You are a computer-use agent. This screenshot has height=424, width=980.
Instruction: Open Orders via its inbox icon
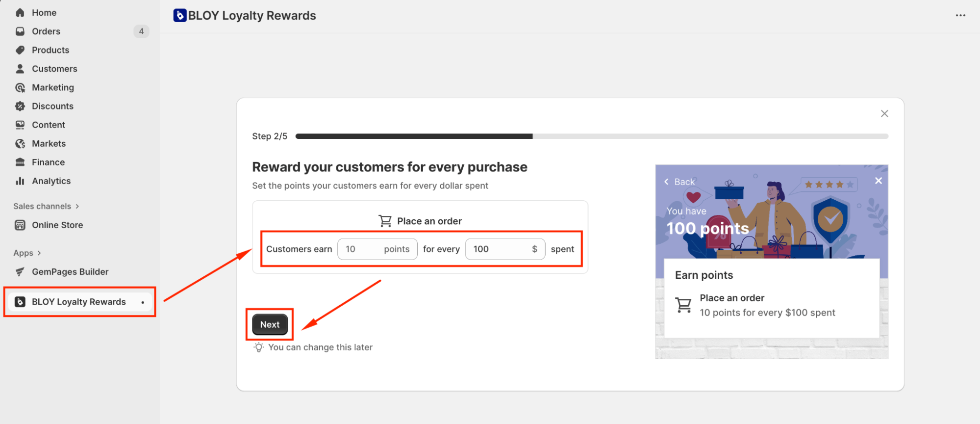coord(20,31)
